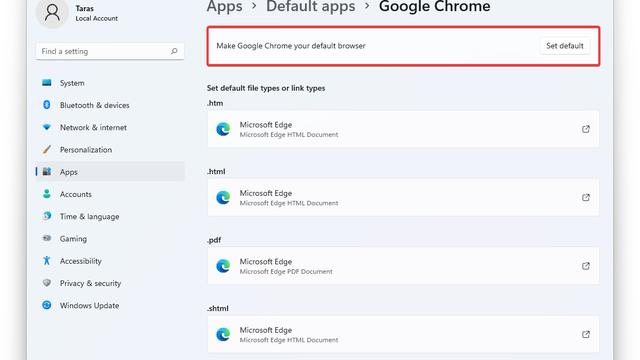
Task: Open the Accounts settings category
Action: (110, 194)
